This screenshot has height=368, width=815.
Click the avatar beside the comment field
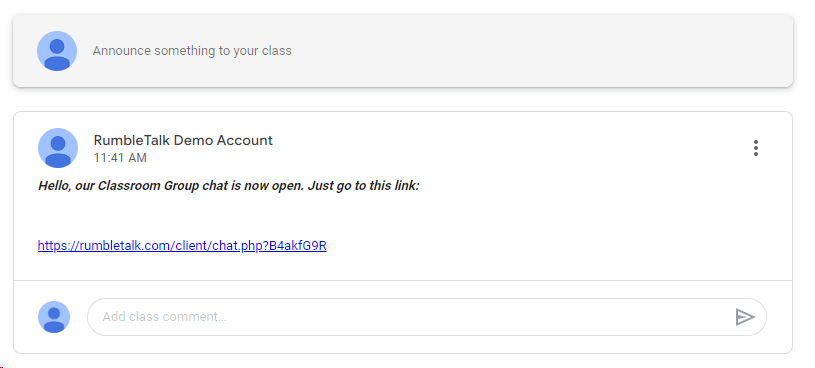point(54,317)
